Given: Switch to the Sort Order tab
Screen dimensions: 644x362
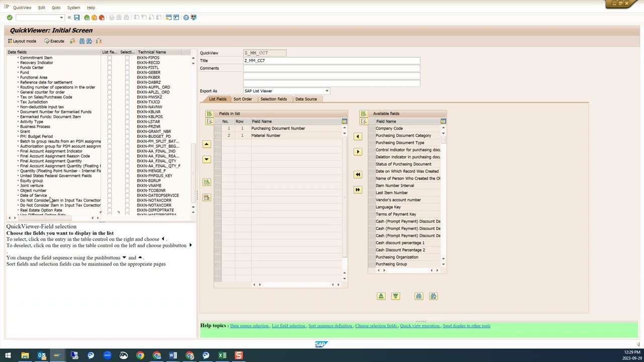Looking at the screenshot, I should coord(243,99).
